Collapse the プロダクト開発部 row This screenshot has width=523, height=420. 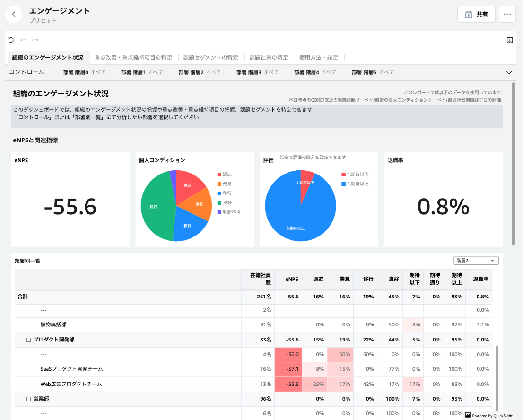click(29, 340)
